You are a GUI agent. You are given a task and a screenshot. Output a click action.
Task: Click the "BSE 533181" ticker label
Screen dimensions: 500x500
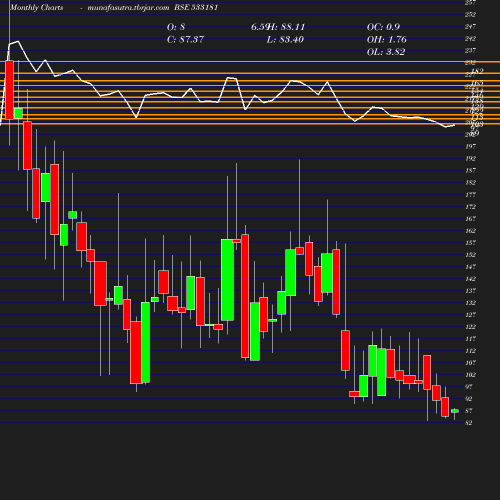click(196, 8)
